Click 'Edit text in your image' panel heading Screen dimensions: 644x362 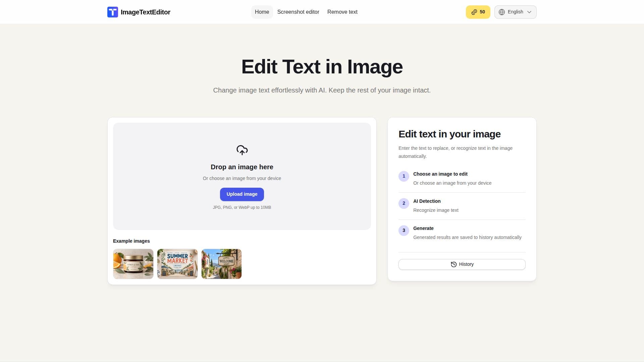pos(449,134)
